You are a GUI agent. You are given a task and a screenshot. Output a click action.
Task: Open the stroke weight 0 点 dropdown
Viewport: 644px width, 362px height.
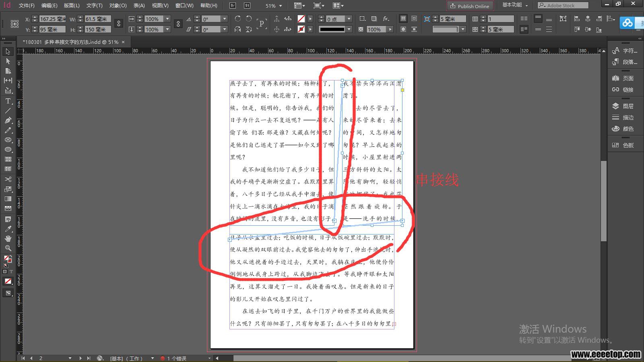coord(349,19)
